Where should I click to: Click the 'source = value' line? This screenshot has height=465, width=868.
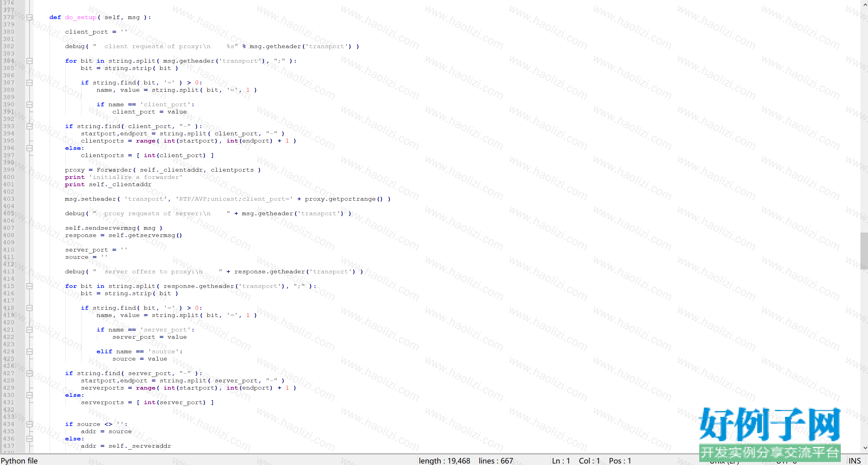coord(140,359)
